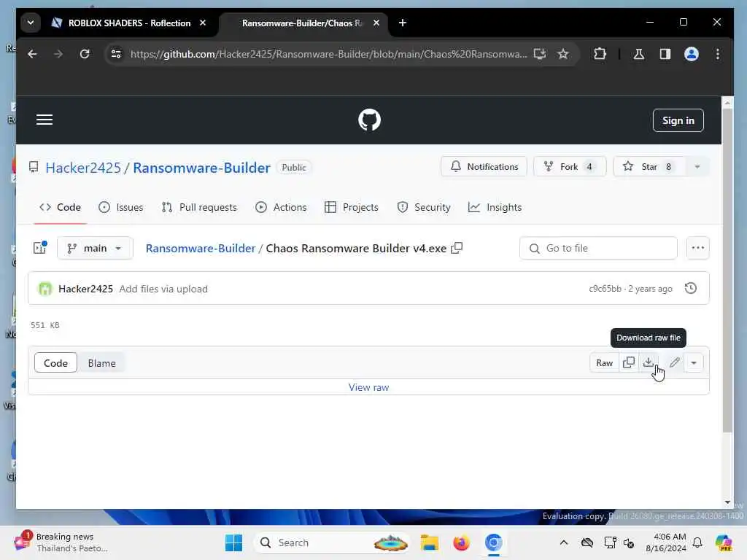Screen dimensions: 747x560
Task: Open commit hash c9c65bb
Action: tap(605, 289)
